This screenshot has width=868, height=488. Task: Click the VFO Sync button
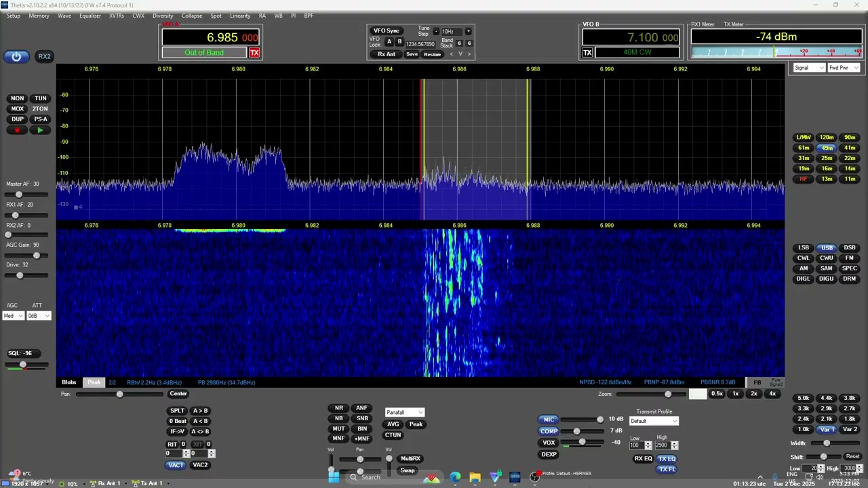tap(387, 30)
